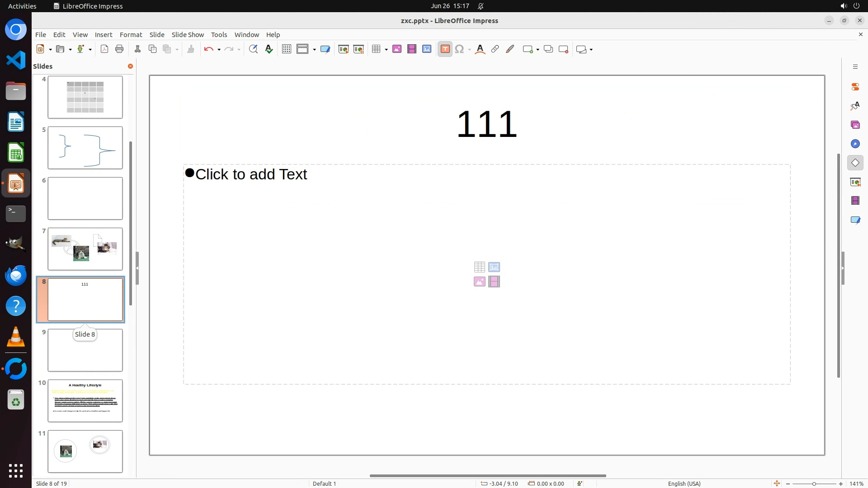Screen dimensions: 868x488
Task: Click the Insert Hyperlink icon
Action: (x=495, y=49)
